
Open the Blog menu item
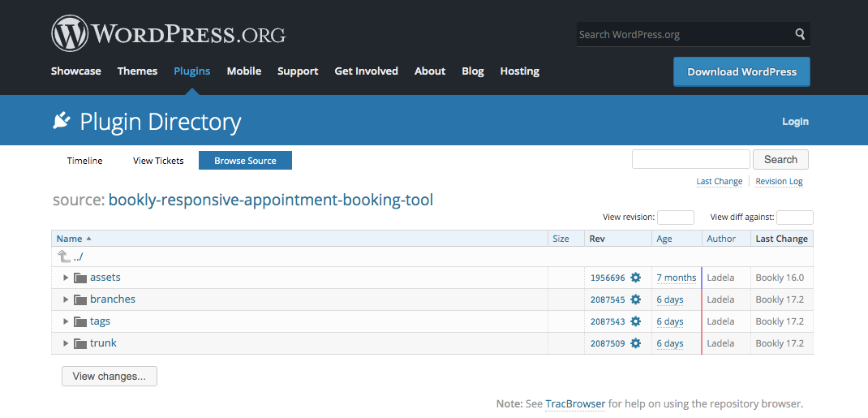(473, 71)
